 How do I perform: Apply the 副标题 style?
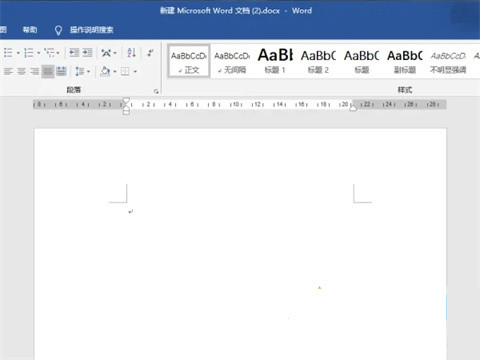405,61
